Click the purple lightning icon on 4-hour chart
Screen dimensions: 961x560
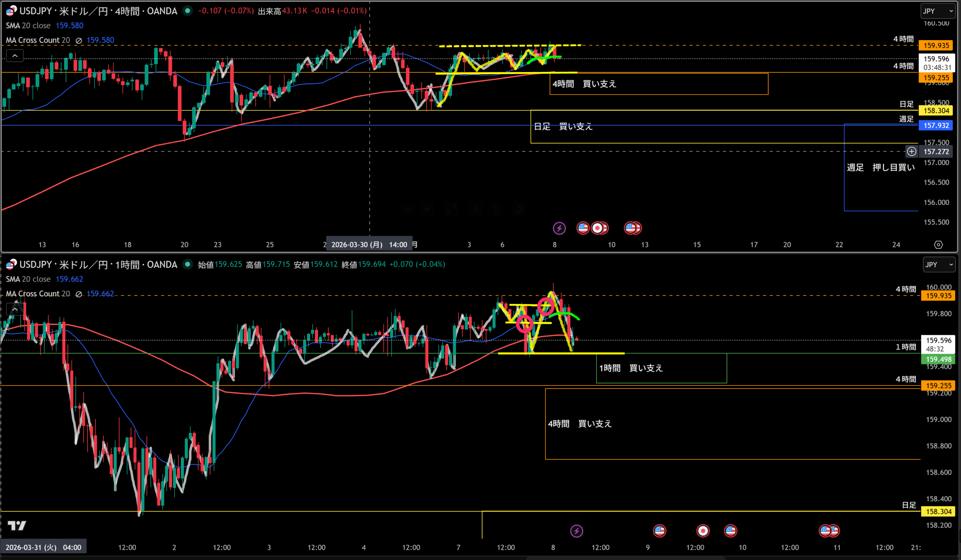click(x=559, y=228)
